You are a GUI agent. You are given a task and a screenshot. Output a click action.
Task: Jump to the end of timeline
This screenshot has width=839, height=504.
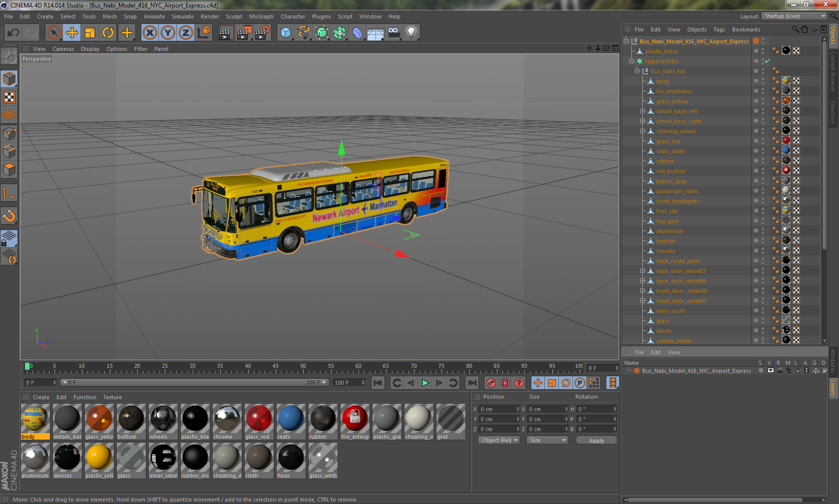(x=471, y=383)
